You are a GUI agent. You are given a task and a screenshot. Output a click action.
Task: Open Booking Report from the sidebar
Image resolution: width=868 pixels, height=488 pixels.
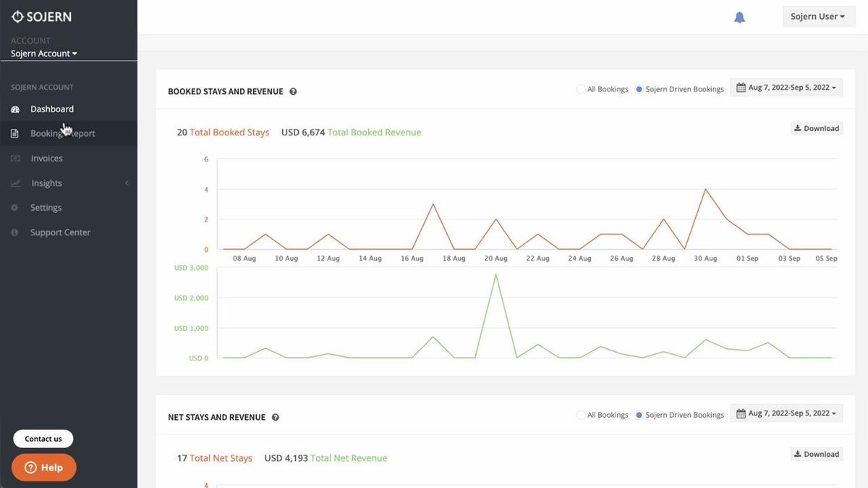[x=62, y=134]
